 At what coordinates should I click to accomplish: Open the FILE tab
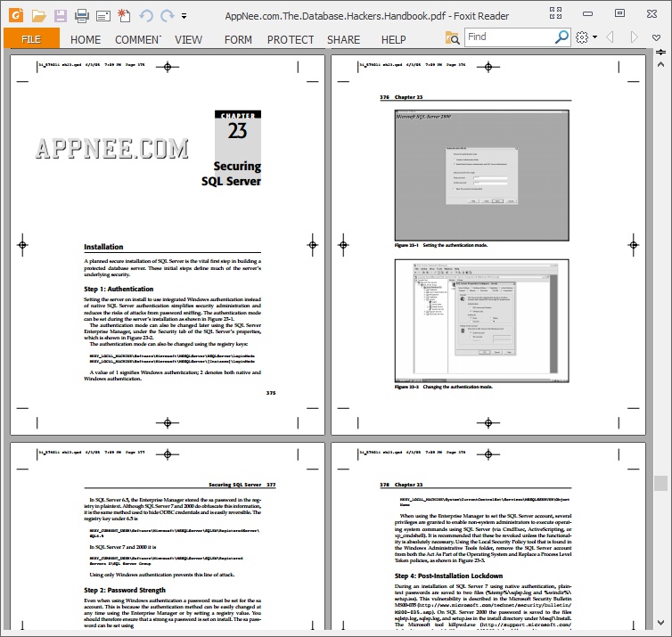pos(32,39)
